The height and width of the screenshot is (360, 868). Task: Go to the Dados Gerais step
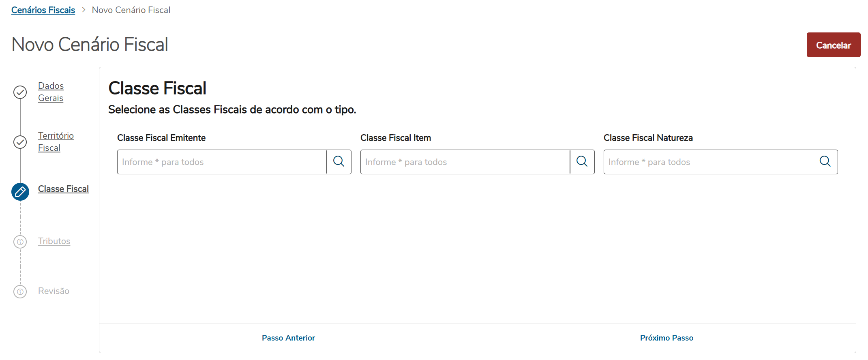click(x=51, y=92)
